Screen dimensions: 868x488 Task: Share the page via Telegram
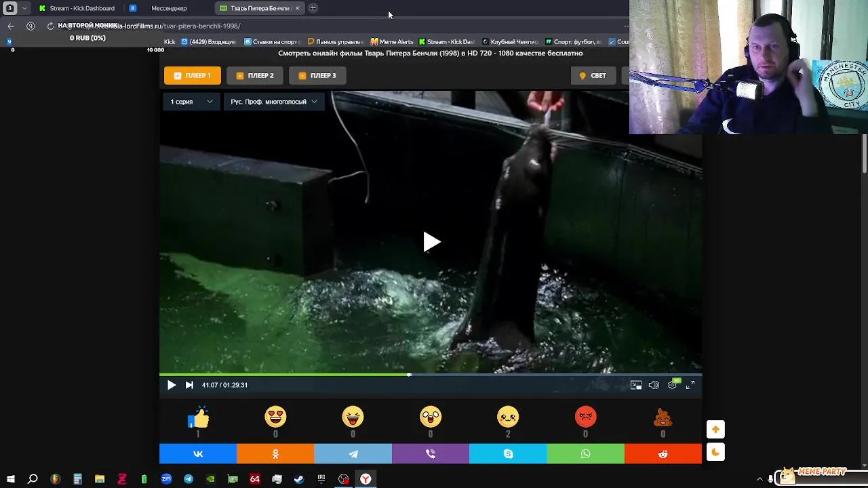(x=353, y=454)
